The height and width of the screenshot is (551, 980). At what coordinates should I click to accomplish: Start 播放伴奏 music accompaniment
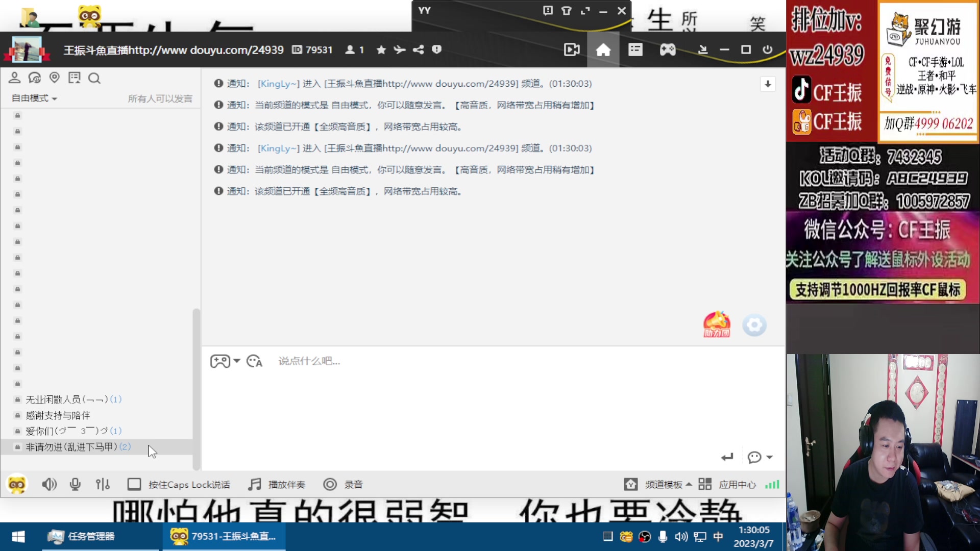click(x=277, y=484)
